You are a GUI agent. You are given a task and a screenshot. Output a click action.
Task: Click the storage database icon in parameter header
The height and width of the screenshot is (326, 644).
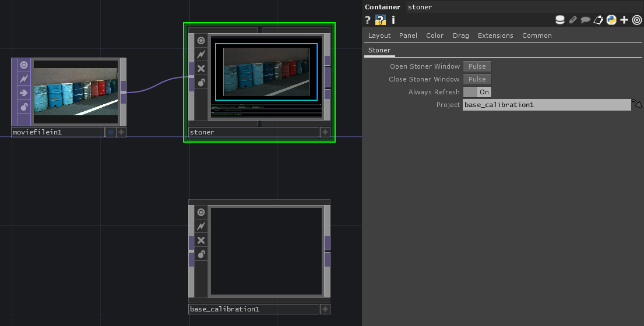point(560,20)
